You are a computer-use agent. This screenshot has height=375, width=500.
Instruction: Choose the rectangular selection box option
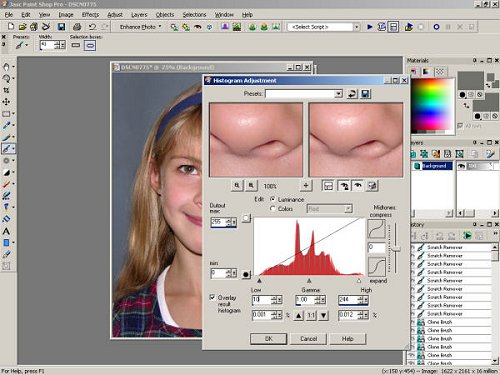tap(76, 45)
